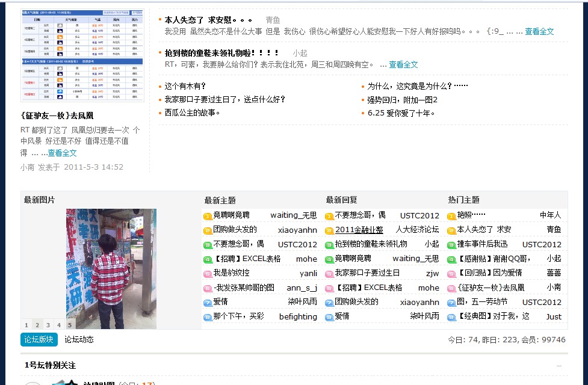Click rank 4 icon beside 【招聘】EXCEL表格 in 最新主题
Screen dimensions: 588x385
click(x=208, y=259)
